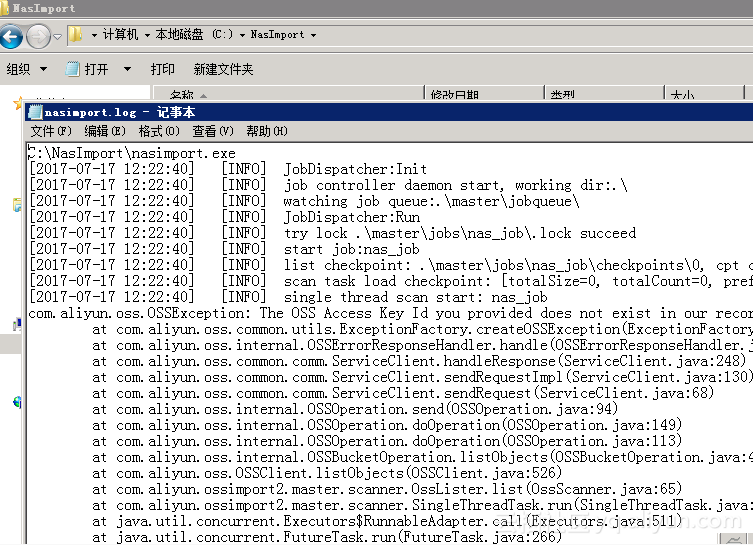Viewport: 753px width, 545px height.
Task: Click the 'ServiceClient.sendRequest(ServiceClient.java:68)' line
Action: pyautogui.click(x=403, y=393)
